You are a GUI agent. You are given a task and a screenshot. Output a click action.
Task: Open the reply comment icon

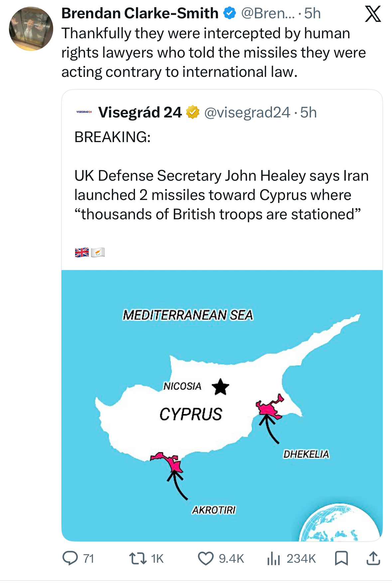point(70,558)
